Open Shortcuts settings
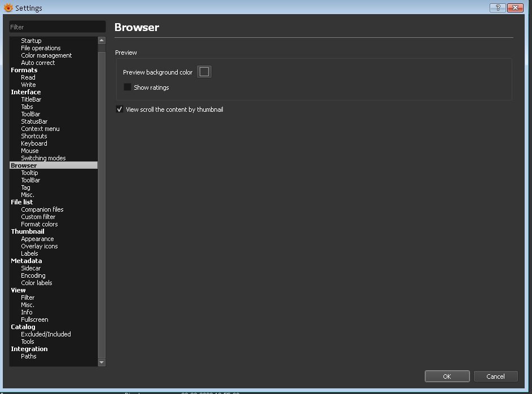This screenshot has height=394, width=532. click(x=34, y=136)
